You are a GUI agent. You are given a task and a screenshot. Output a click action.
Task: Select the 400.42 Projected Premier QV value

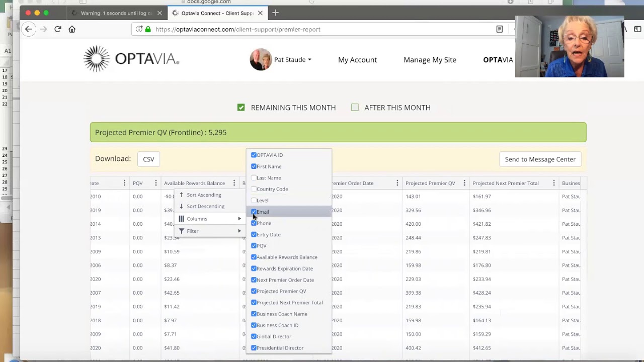413,348
